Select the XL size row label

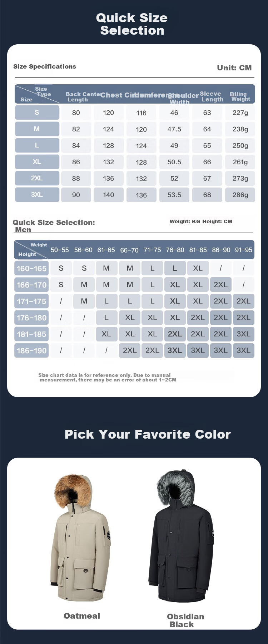[37, 162]
